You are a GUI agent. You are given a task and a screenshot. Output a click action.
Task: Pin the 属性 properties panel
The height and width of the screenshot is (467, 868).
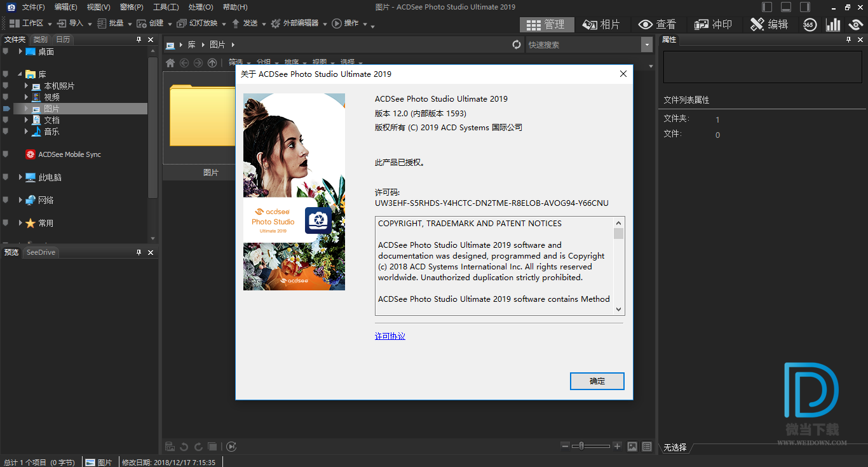point(848,39)
